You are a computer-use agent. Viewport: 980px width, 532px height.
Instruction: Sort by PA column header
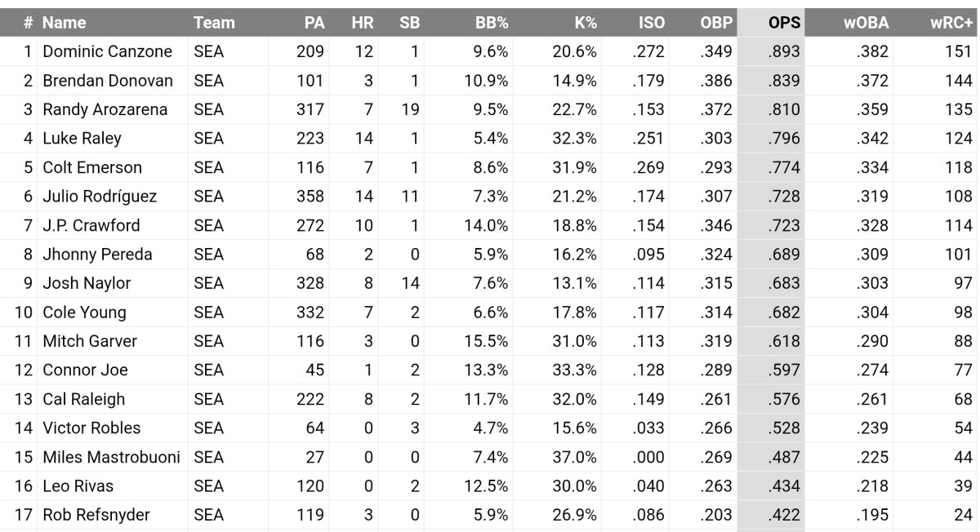coord(314,23)
